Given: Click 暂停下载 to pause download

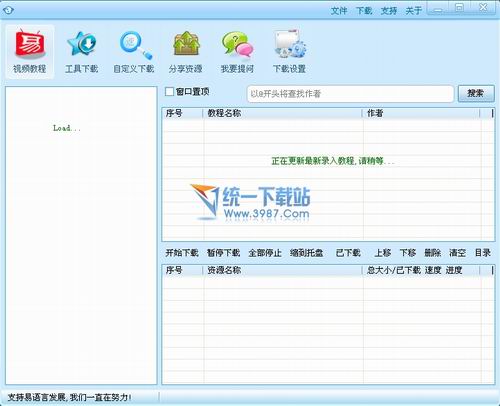Looking at the screenshot, I should 223,253.
